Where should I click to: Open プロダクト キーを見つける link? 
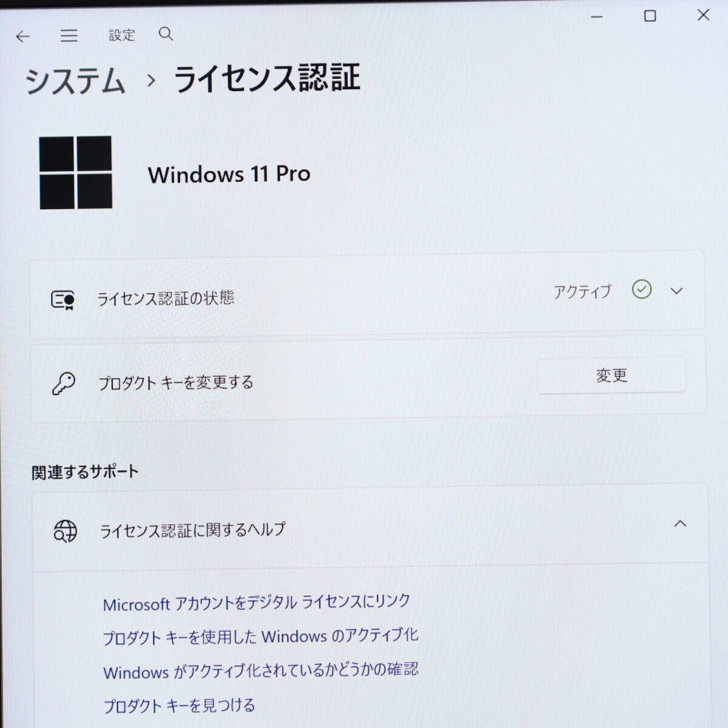pos(179,706)
